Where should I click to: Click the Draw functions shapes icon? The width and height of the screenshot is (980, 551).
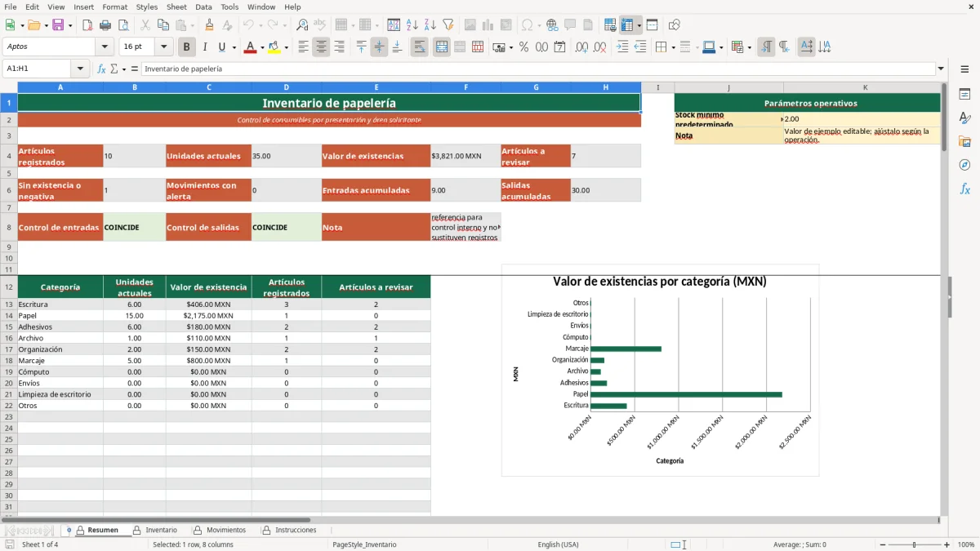pos(674,25)
